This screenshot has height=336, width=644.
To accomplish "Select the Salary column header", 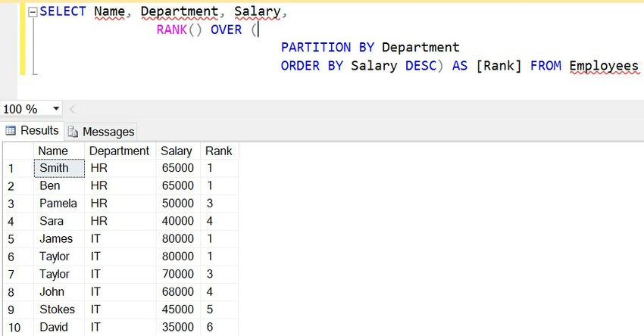I will [x=178, y=151].
